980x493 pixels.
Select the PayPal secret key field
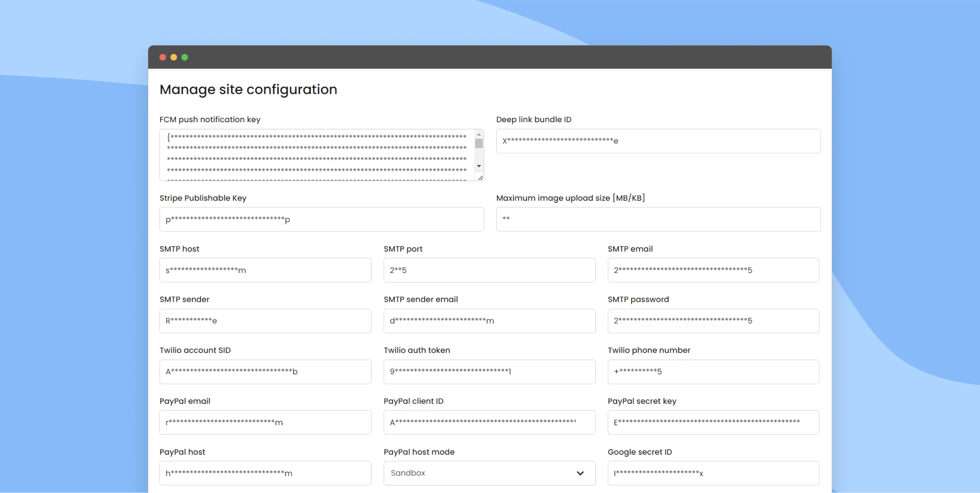(713, 422)
